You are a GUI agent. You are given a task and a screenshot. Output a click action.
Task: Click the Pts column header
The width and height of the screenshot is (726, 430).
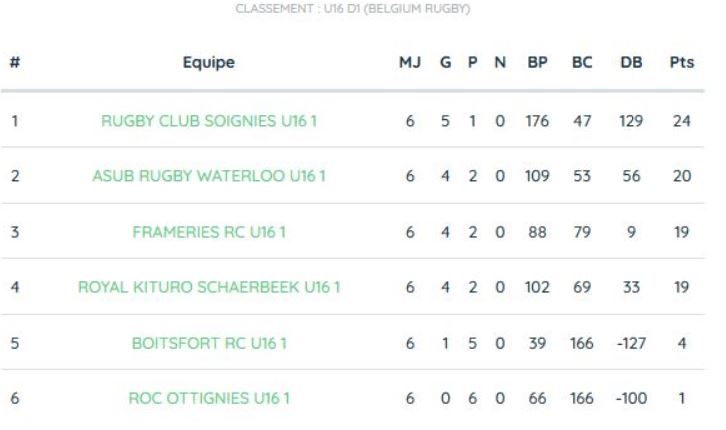(x=682, y=62)
